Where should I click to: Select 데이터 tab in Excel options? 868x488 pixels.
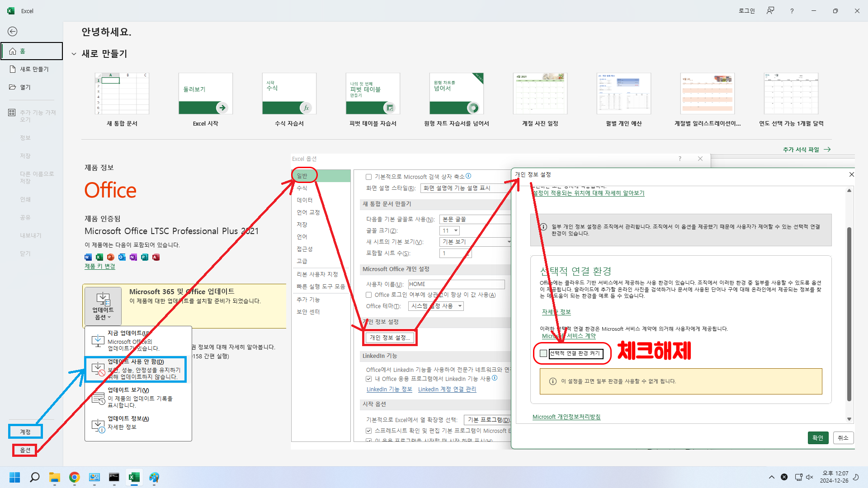point(321,200)
